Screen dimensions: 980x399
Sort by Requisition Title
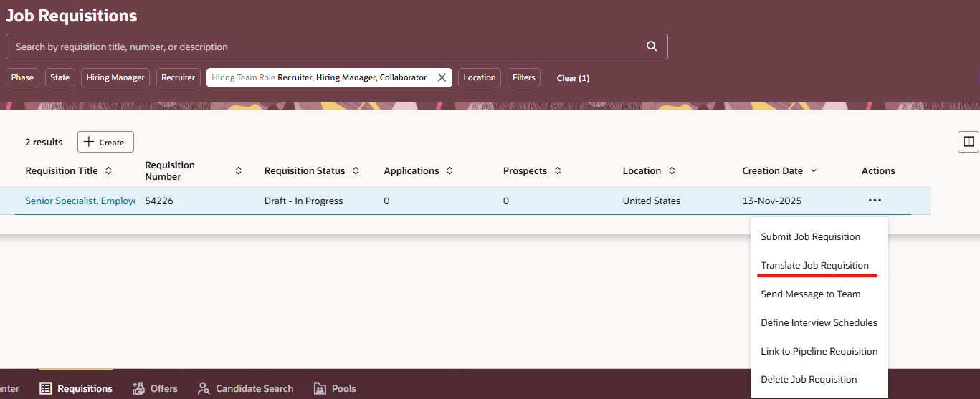pyautogui.click(x=108, y=170)
